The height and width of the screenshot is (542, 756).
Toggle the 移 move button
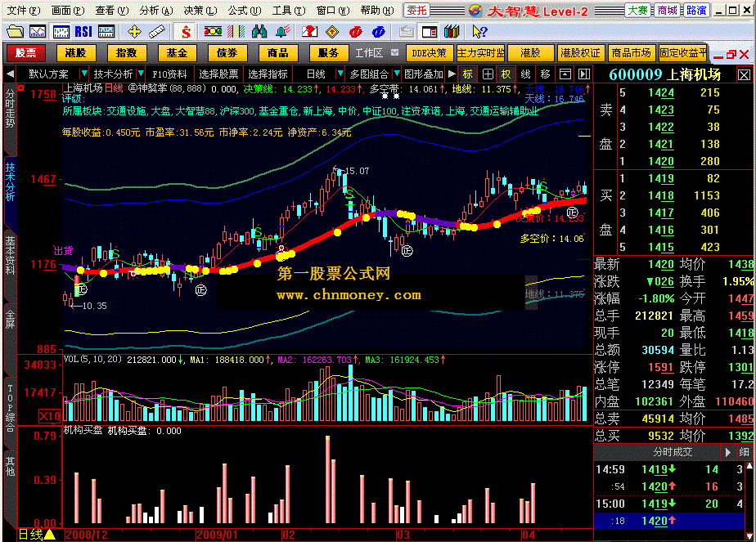pos(545,74)
